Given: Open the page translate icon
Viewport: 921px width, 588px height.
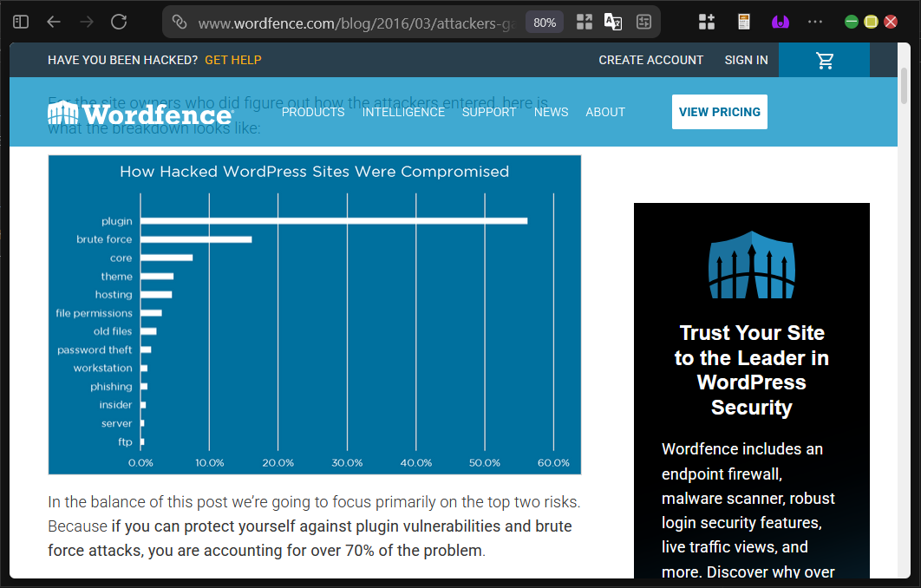Looking at the screenshot, I should (x=613, y=23).
